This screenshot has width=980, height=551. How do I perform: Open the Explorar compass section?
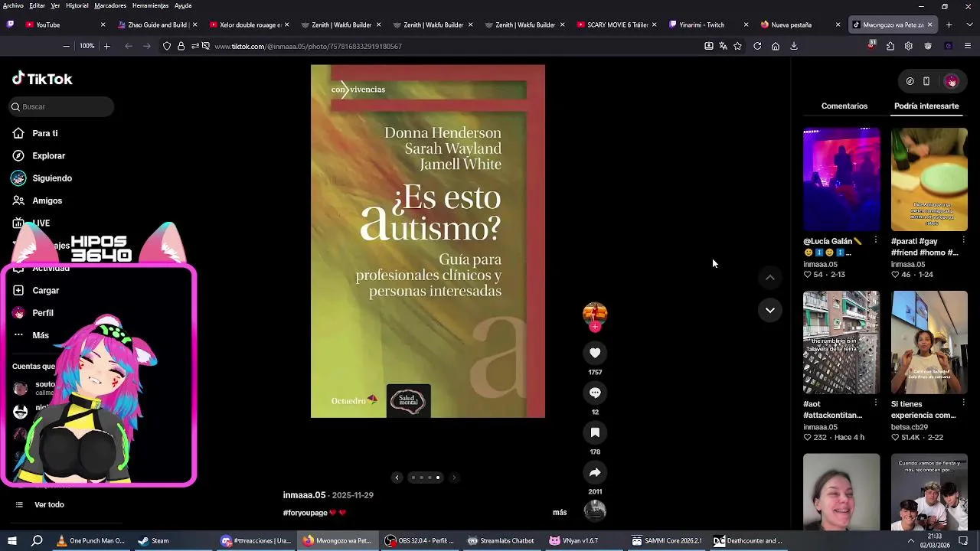39,155
